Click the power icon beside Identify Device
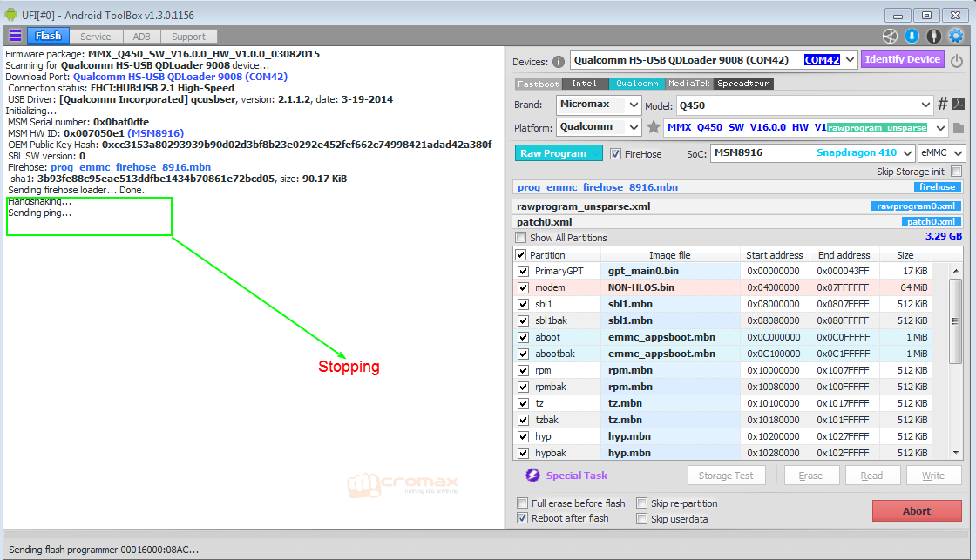 click(957, 60)
